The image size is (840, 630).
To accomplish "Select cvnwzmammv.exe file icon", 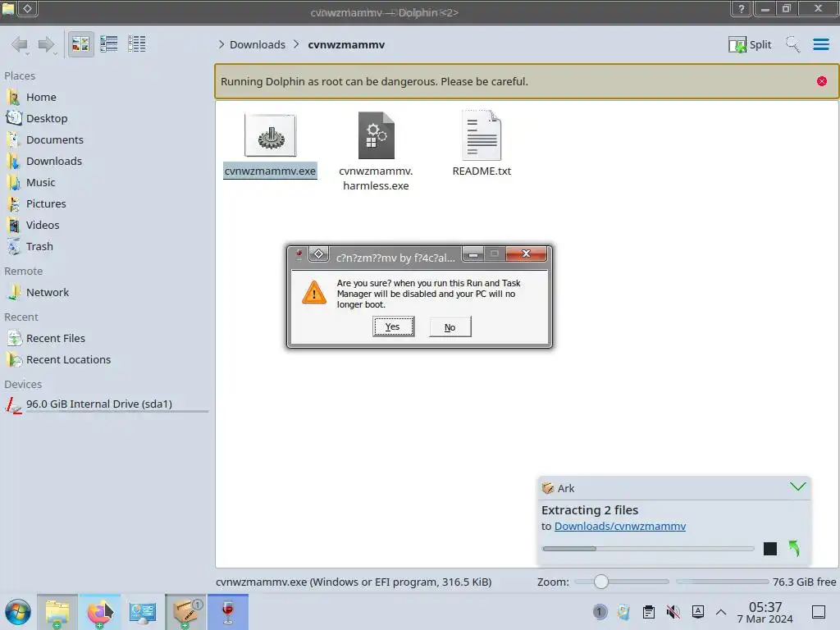I will tap(270, 135).
